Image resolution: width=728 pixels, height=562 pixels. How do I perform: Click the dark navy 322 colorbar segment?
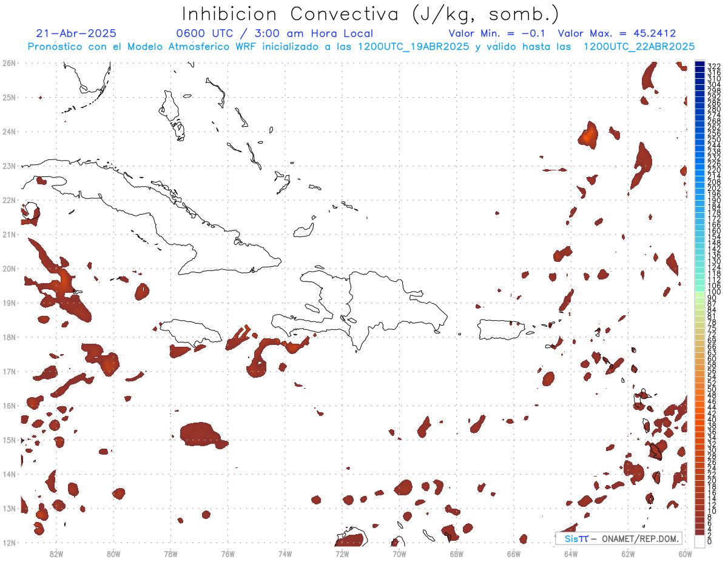[x=699, y=65]
